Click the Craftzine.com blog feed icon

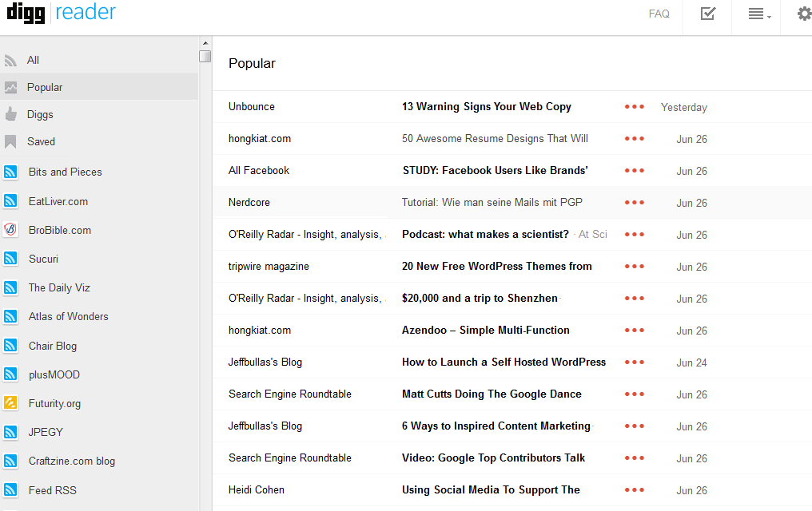pos(10,461)
